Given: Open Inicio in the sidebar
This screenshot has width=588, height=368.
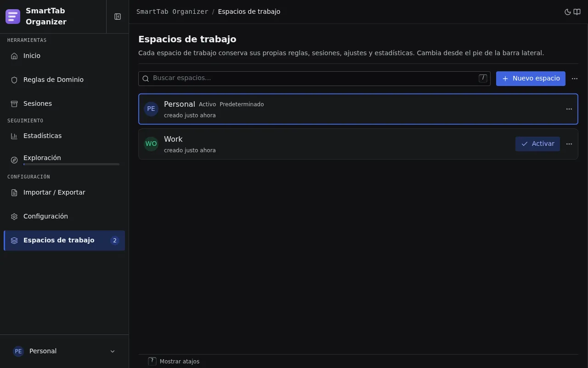Looking at the screenshot, I should [x=64, y=56].
